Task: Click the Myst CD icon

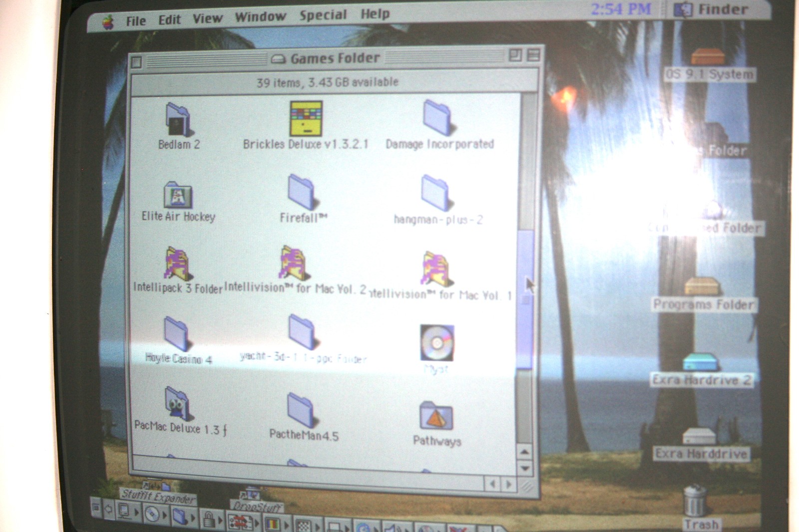Action: pyautogui.click(x=437, y=343)
